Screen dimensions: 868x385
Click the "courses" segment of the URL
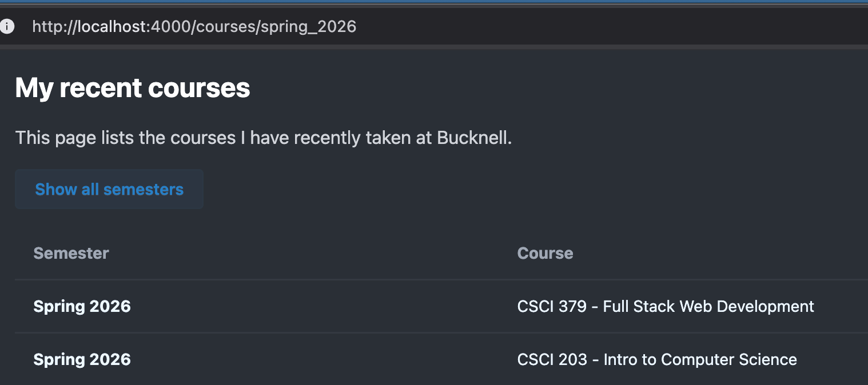click(x=227, y=26)
